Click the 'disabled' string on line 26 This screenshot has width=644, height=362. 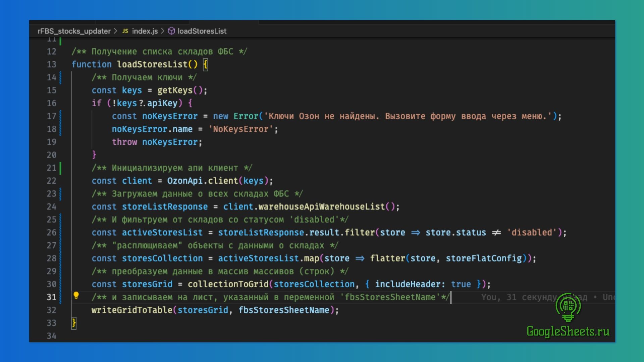[532, 233]
